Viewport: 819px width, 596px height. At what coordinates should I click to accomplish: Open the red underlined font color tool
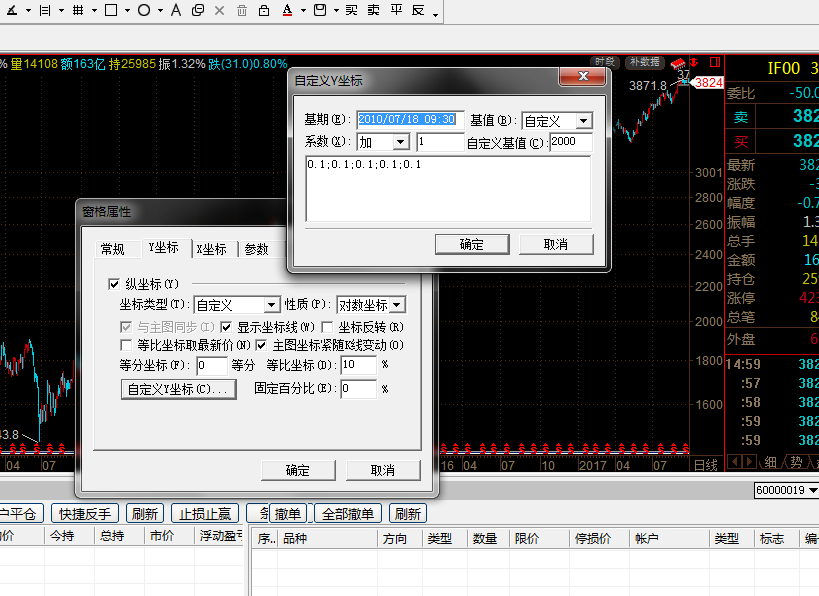287,10
